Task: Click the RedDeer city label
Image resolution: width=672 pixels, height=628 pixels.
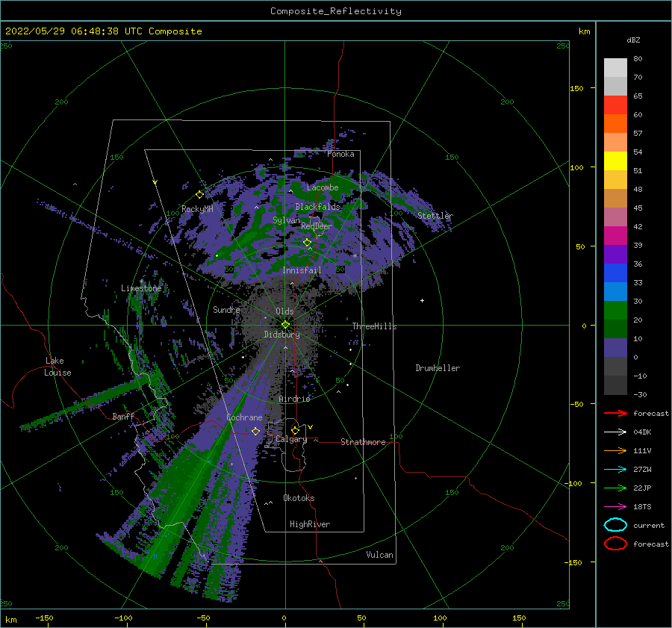Action: coord(317,226)
